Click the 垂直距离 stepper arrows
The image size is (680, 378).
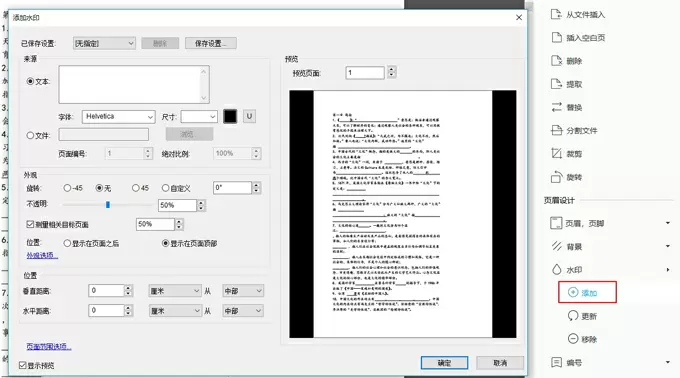coord(128,290)
